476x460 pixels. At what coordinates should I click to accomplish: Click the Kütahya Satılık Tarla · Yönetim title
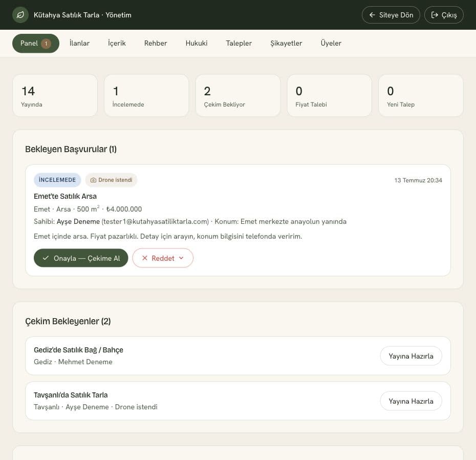pyautogui.click(x=82, y=15)
